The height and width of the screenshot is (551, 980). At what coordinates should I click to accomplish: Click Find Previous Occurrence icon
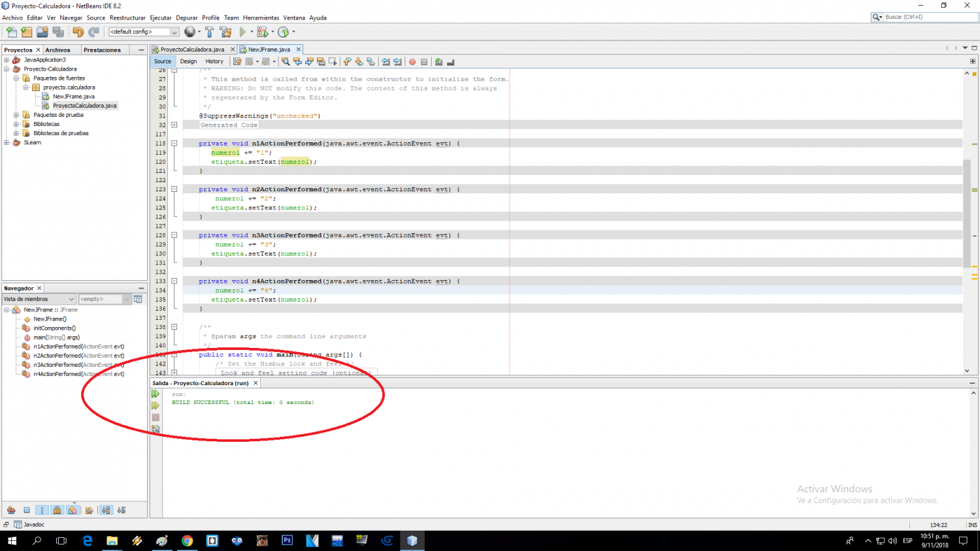(x=297, y=61)
